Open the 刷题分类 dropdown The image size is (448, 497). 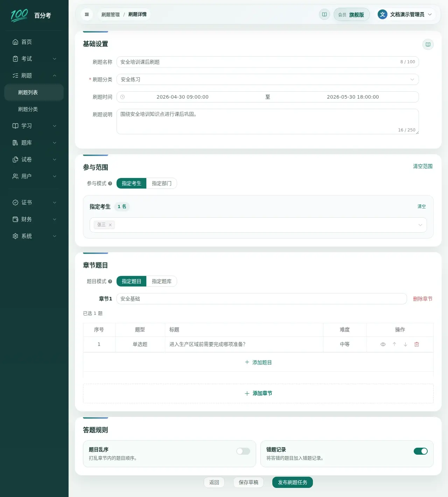(268, 79)
